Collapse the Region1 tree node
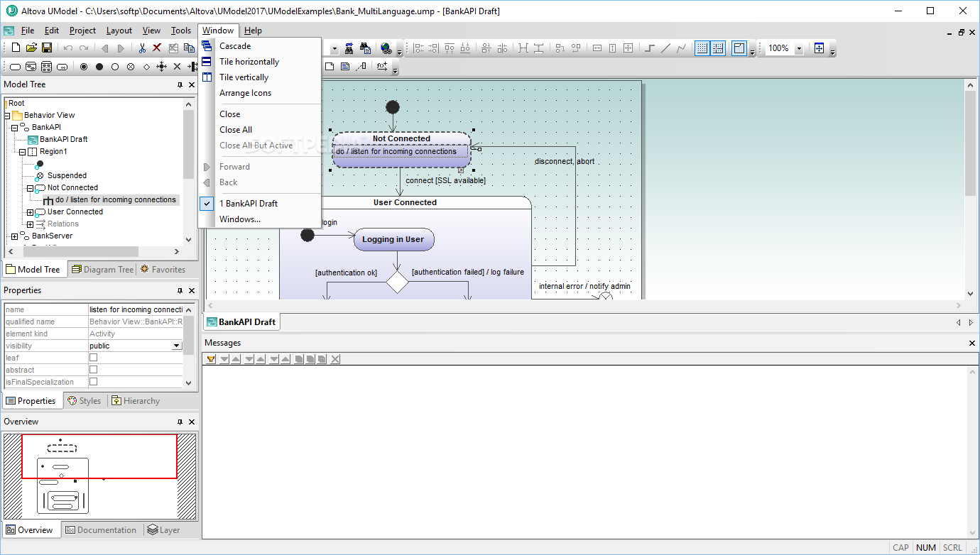Viewport: 980px width, 555px height. (22, 152)
